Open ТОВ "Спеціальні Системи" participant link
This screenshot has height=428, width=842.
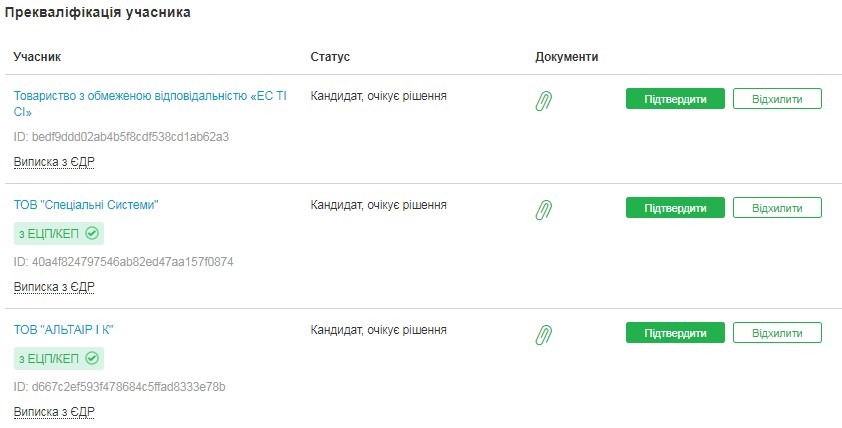86,205
